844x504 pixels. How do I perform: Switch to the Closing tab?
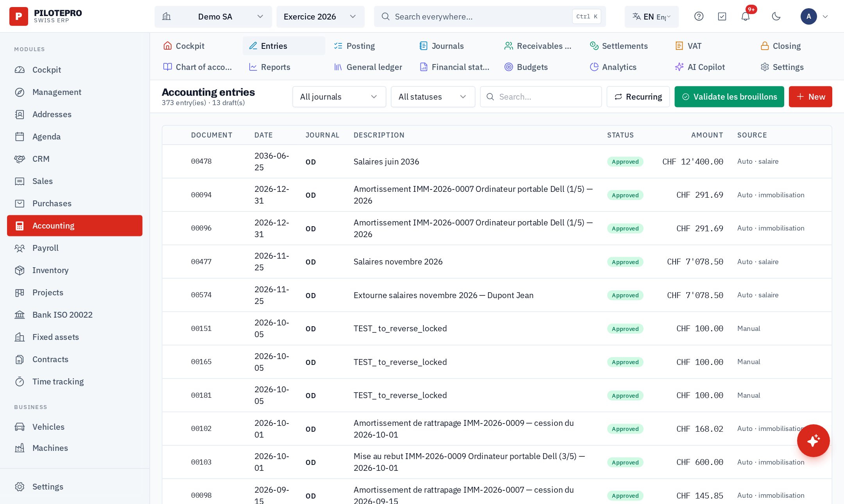click(x=796, y=46)
